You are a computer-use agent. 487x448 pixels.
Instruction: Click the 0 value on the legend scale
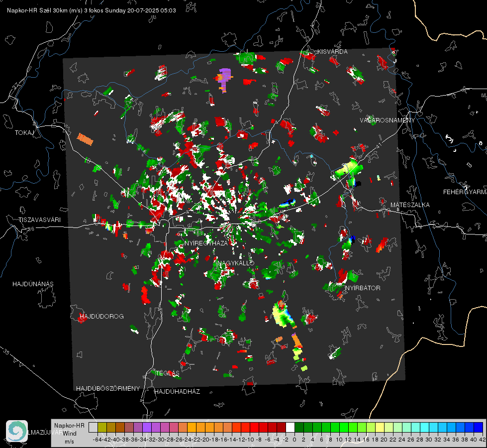[x=294, y=440]
